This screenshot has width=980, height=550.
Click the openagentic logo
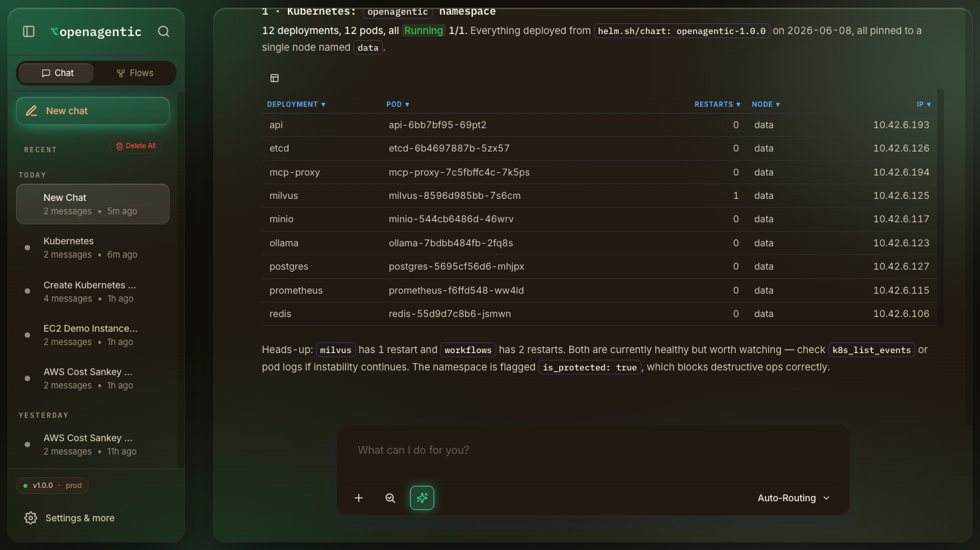(96, 31)
